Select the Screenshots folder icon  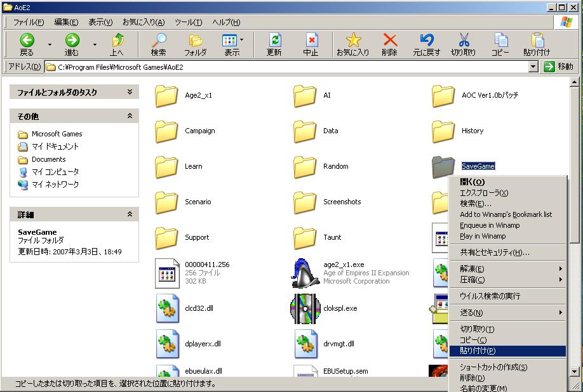[304, 203]
